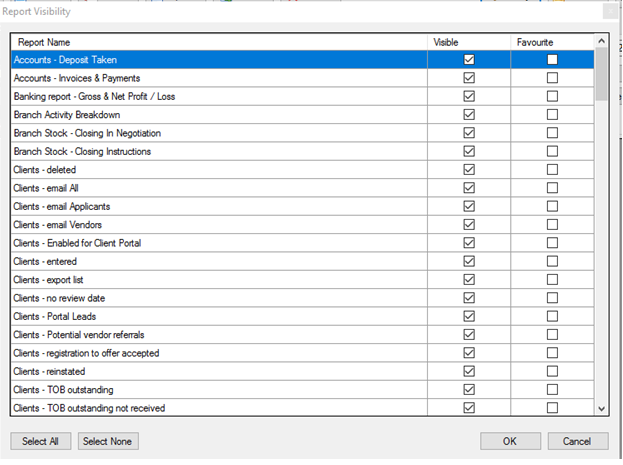Favourite Branch Stock - Closing Instructions

click(x=552, y=151)
